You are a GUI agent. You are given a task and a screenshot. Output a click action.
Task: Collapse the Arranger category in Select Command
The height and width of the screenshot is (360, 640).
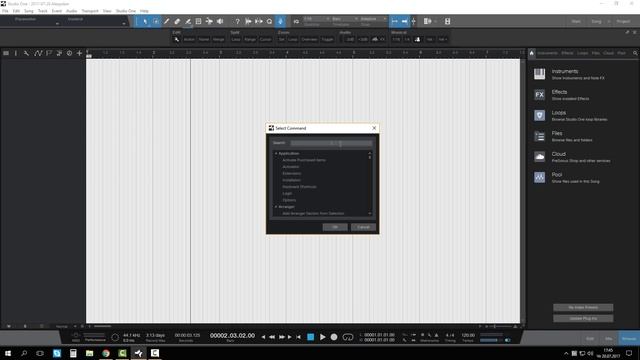[276, 207]
